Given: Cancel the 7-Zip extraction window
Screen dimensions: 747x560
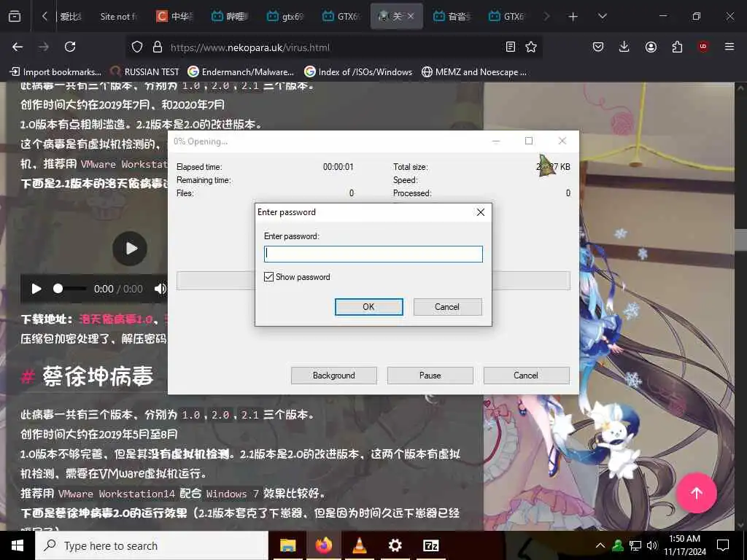Looking at the screenshot, I should coord(526,376).
